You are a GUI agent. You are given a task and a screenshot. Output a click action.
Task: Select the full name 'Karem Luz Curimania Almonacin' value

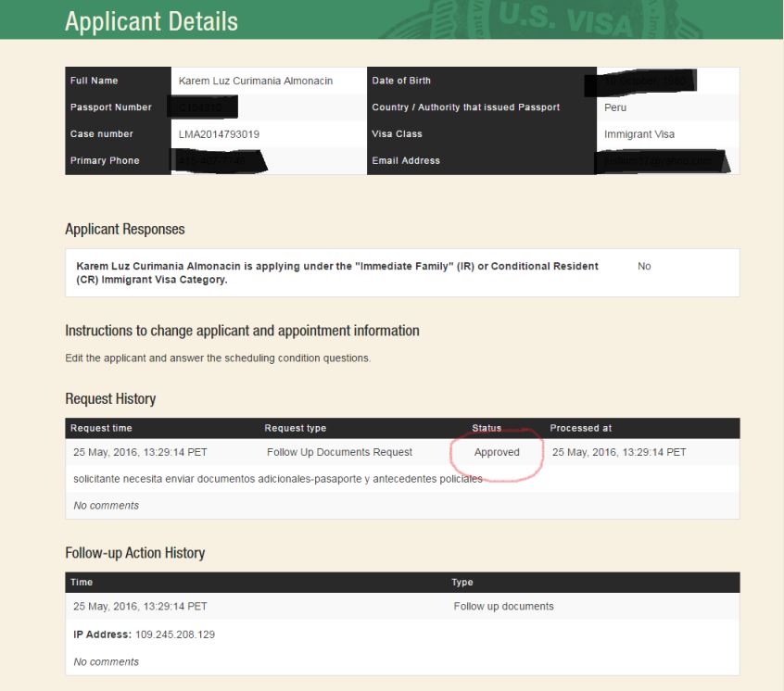tap(256, 81)
